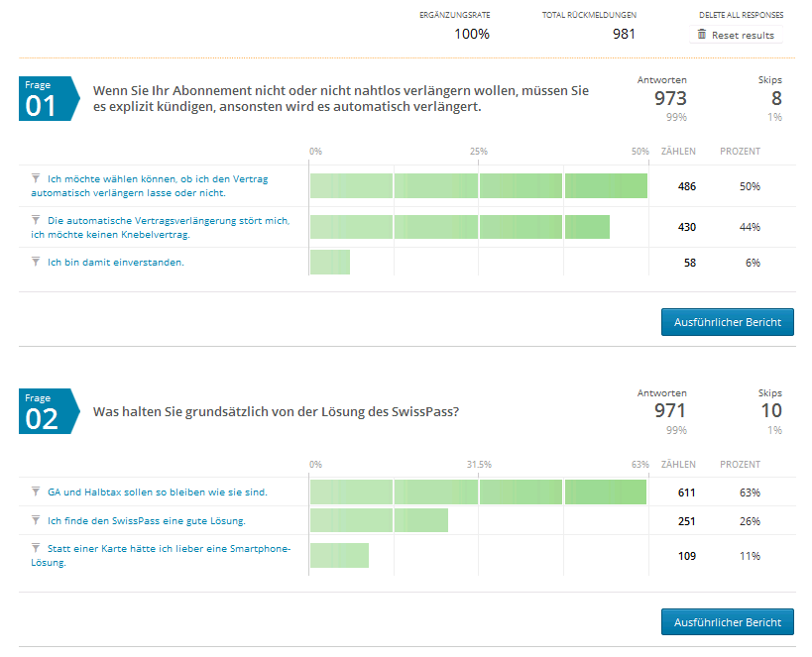Click filter icon beside 'Ich bin damit einverstanden'
812x657 pixels.
[x=36, y=262]
